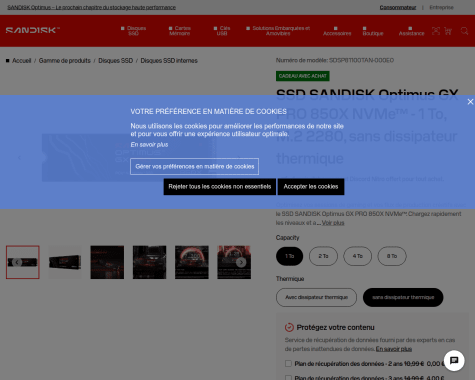Open En savoir plus under Protégez votre contenu
The image size is (475, 380).
pyautogui.click(x=394, y=349)
